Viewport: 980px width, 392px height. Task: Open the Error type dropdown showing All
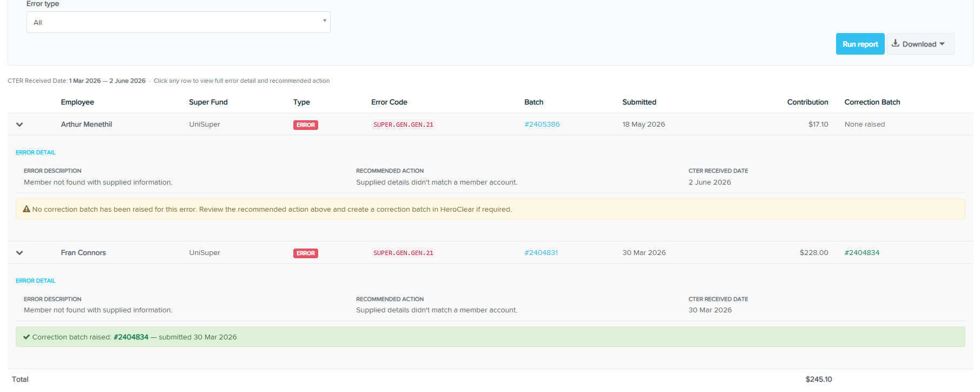point(178,22)
